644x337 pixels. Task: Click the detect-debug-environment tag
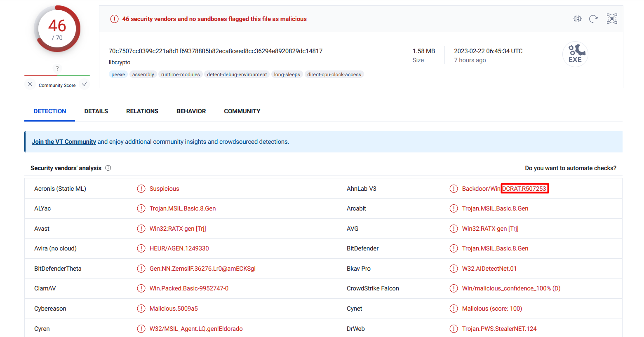(237, 75)
